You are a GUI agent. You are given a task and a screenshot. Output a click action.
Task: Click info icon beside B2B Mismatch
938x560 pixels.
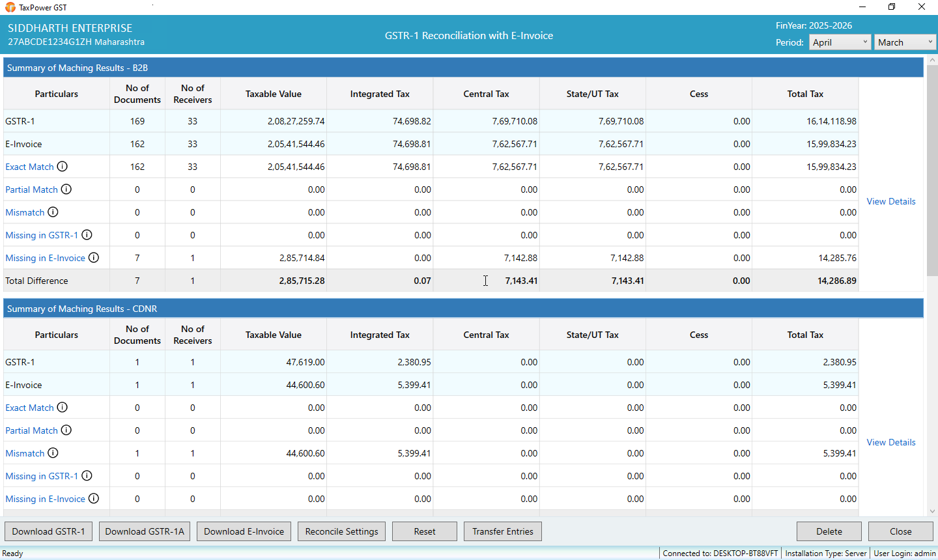53,212
